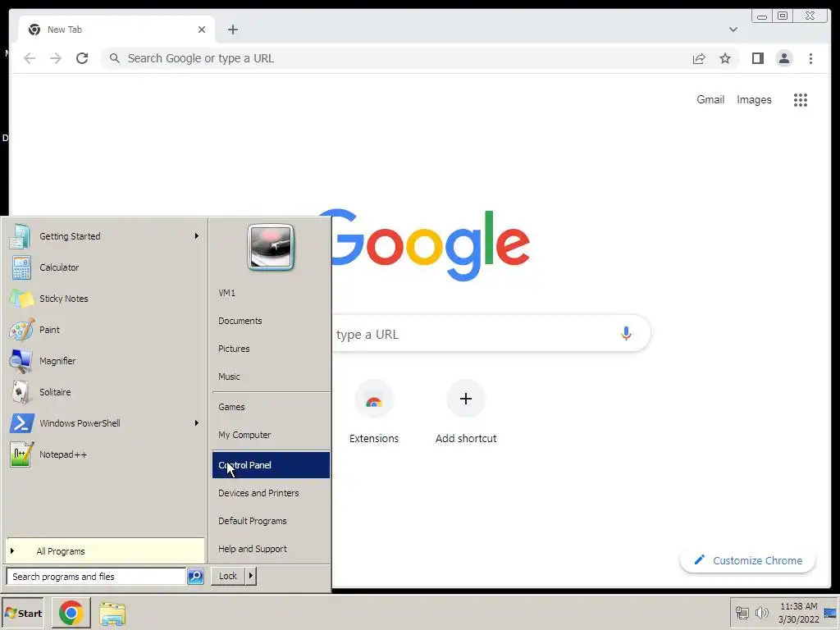This screenshot has width=840, height=630.
Task: Click Customize Chrome button
Action: 748,561
